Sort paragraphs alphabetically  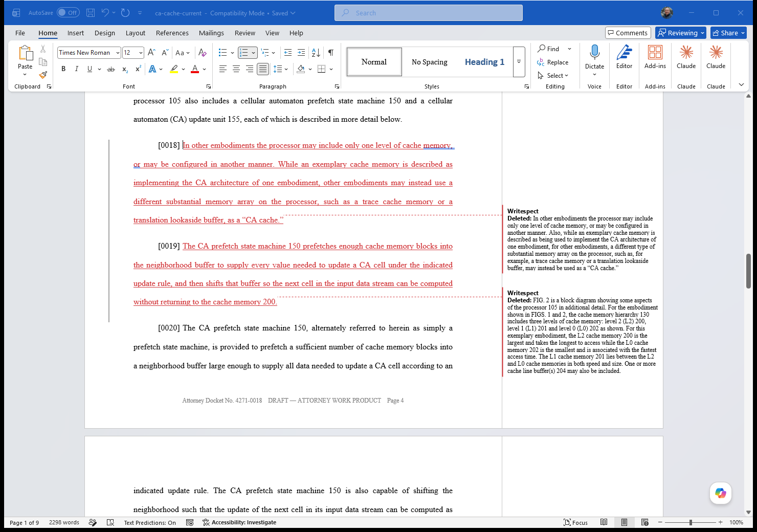pyautogui.click(x=316, y=53)
